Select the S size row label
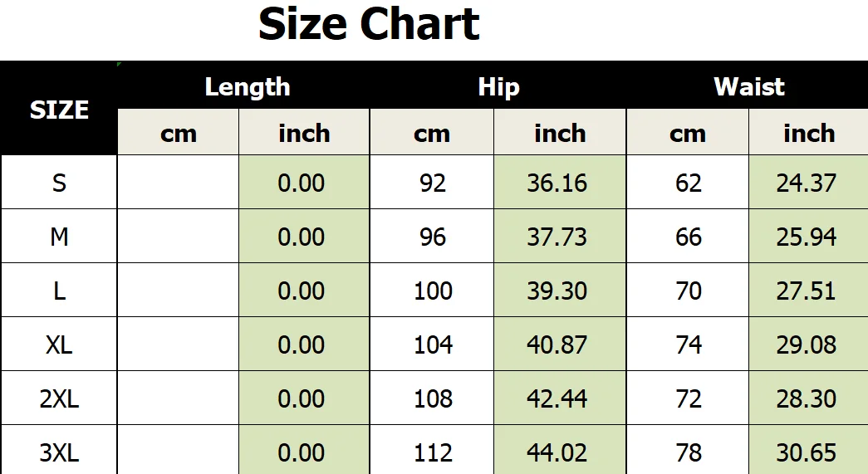The height and width of the screenshot is (474, 868). (x=59, y=183)
